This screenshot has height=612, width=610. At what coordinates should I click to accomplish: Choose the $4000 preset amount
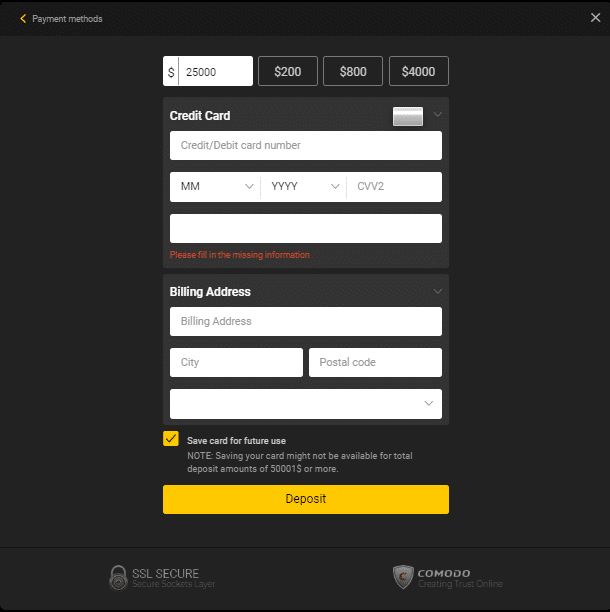pos(418,71)
